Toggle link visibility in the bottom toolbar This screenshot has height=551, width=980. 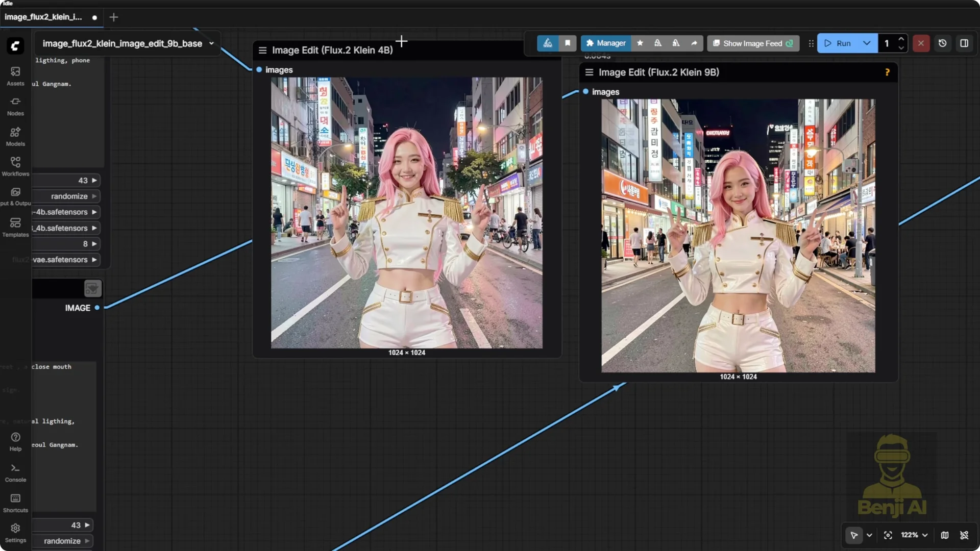966,535
